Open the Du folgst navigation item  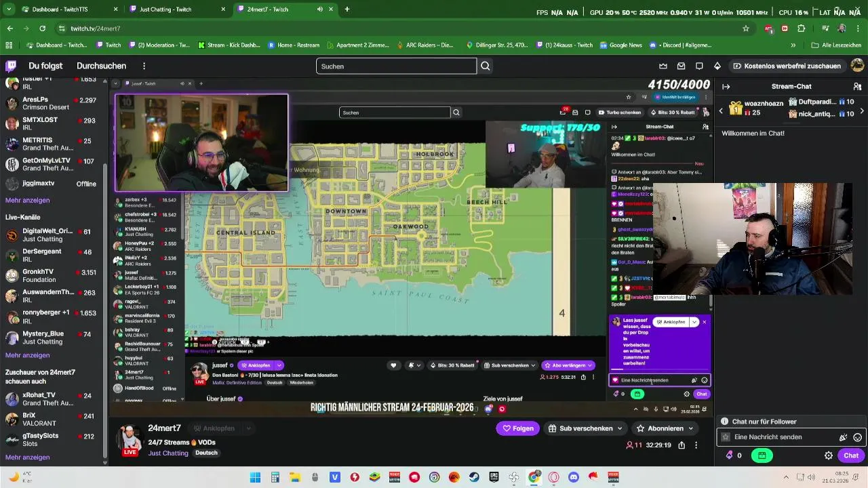coord(45,66)
